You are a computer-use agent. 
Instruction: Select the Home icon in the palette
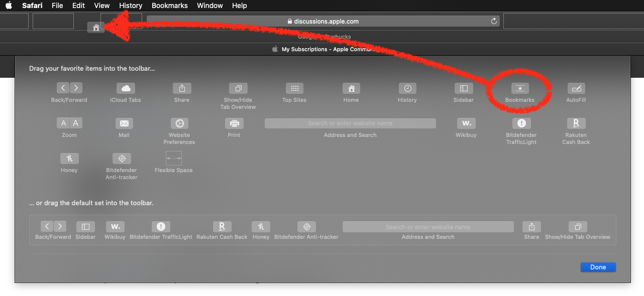pyautogui.click(x=351, y=88)
